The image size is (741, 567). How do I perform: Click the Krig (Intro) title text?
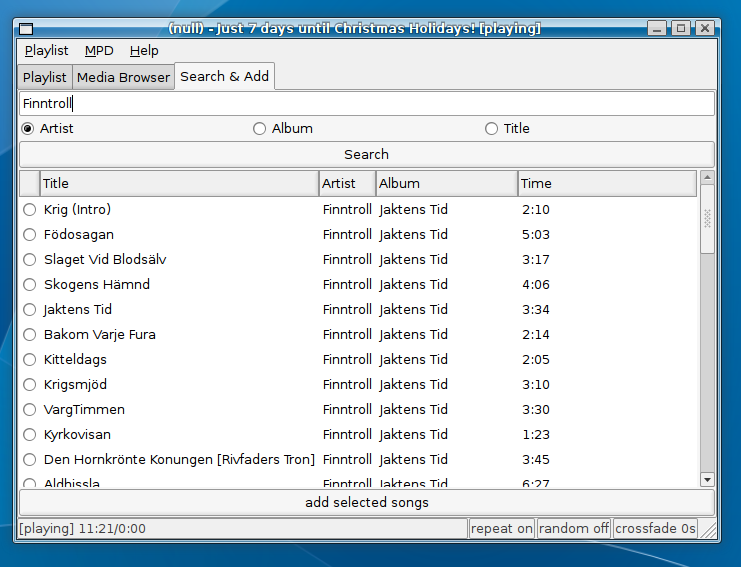pyautogui.click(x=78, y=209)
